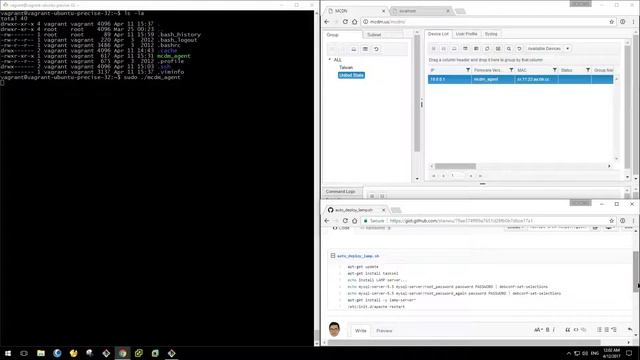Bookmark the gist page with star icon
This screenshot has width=640, height=360.
coord(611,221)
